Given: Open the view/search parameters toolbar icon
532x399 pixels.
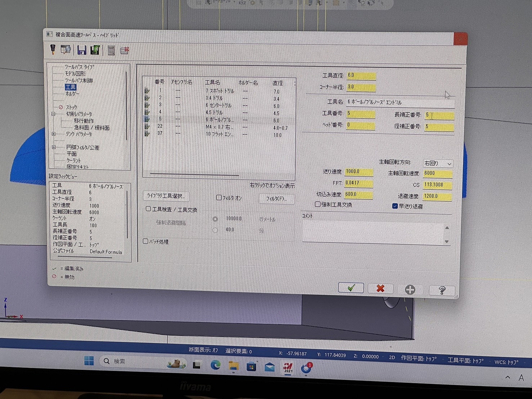Looking at the screenshot, I should click(x=66, y=50).
